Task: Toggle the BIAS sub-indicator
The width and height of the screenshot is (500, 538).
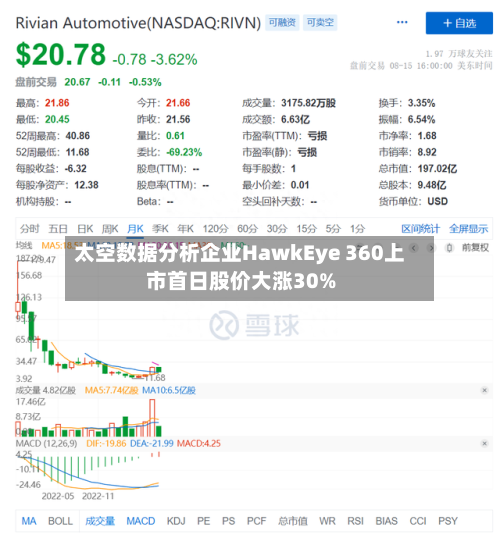Action: pyautogui.click(x=386, y=521)
